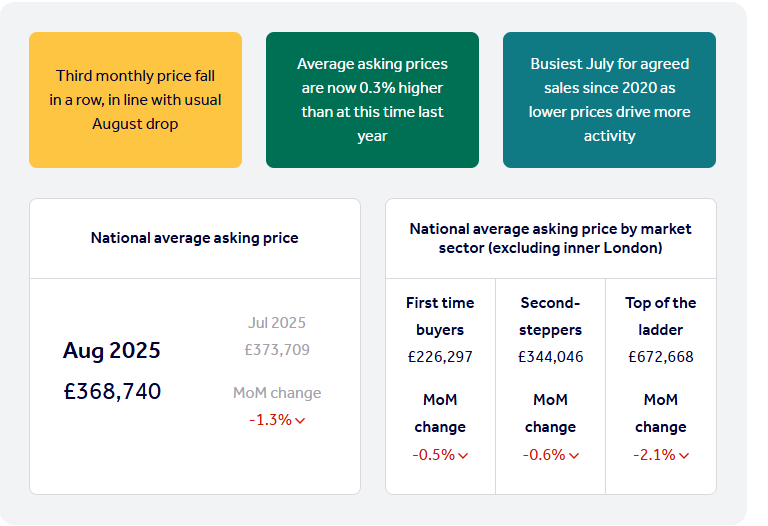The image size is (768, 526).
Task: Click the £368,740 asking price figure
Action: pos(111,391)
